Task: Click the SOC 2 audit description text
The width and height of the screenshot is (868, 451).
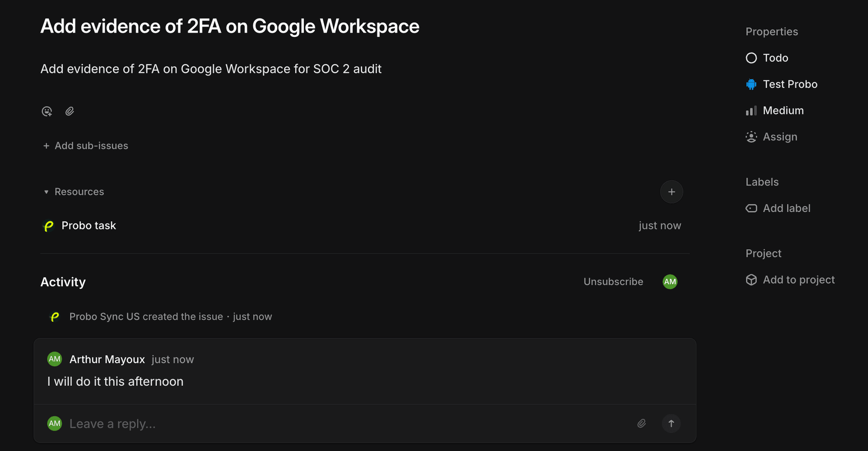Action: (211, 69)
